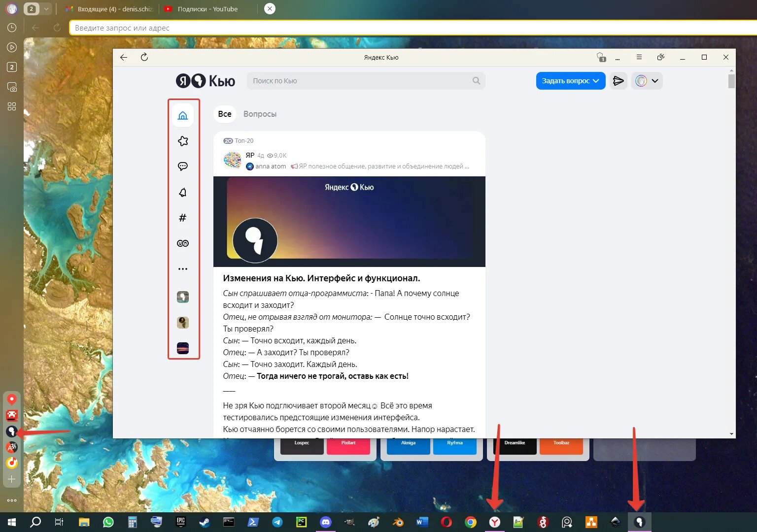Open the ЯР community link
The image size is (757, 532).
click(250, 155)
